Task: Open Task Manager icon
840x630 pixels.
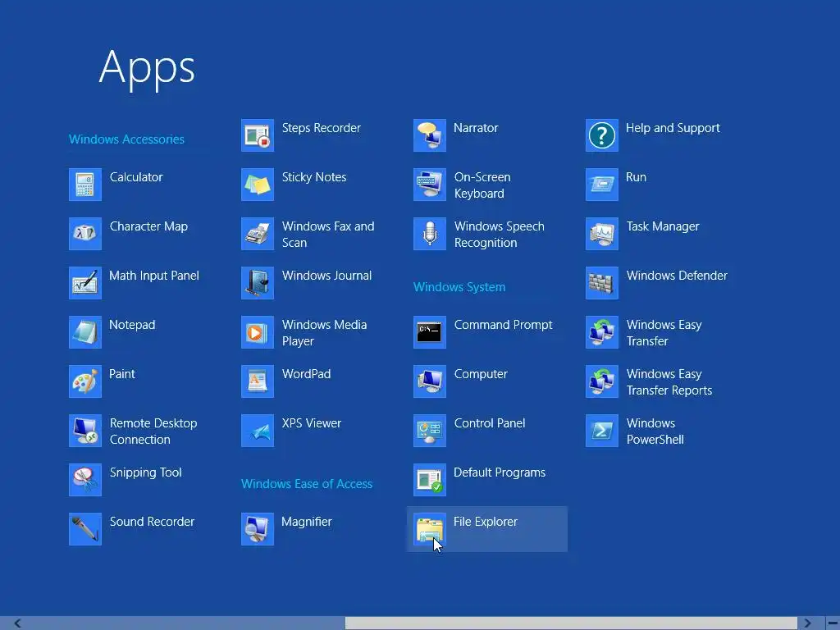Action: point(602,234)
